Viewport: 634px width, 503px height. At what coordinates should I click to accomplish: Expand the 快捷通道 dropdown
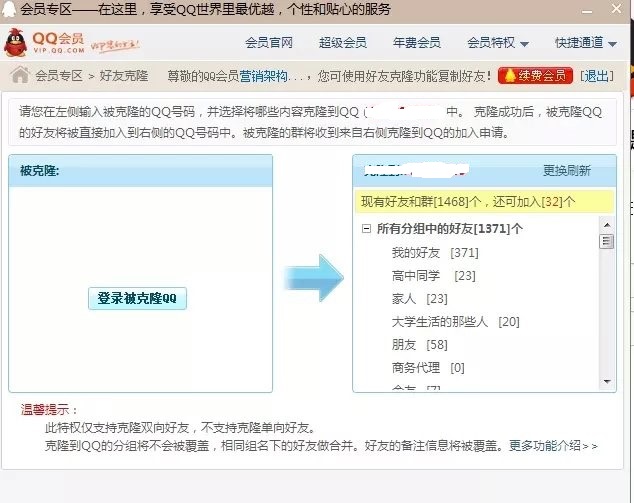[x=585, y=43]
